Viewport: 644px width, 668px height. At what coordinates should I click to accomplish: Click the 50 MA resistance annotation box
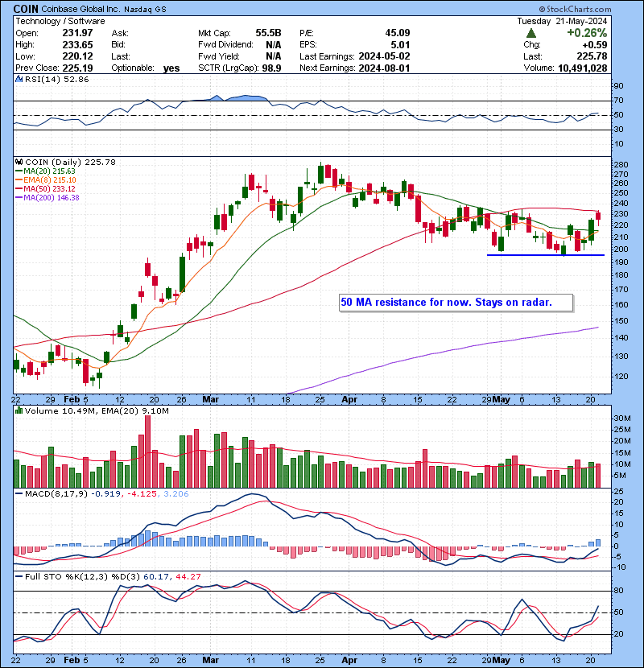click(456, 303)
